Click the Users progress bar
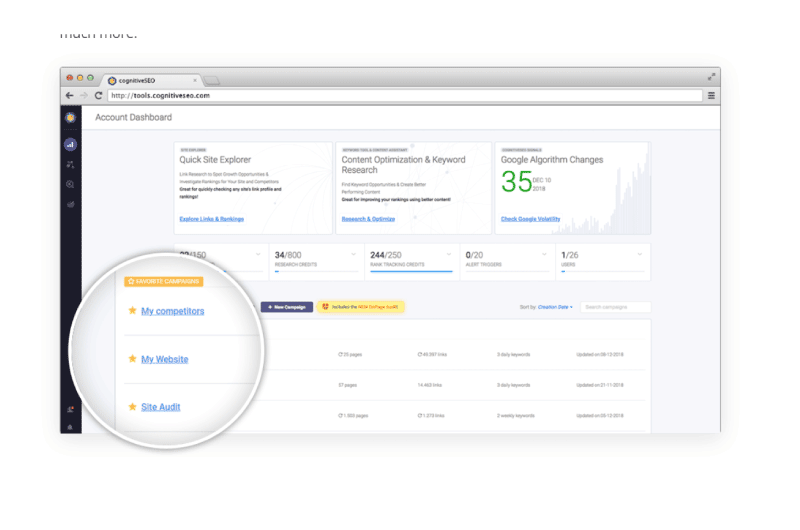This screenshot has height=530, width=800. coord(603,271)
